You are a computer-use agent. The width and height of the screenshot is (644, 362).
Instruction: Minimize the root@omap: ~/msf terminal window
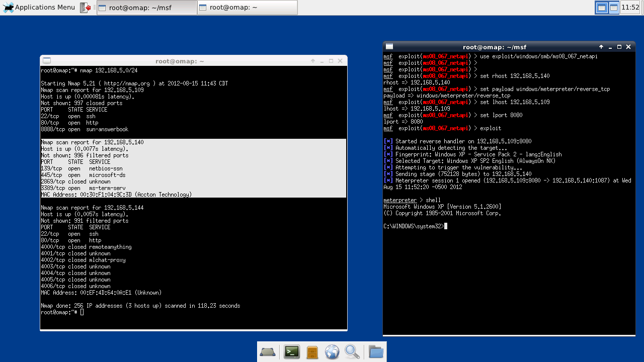610,47
